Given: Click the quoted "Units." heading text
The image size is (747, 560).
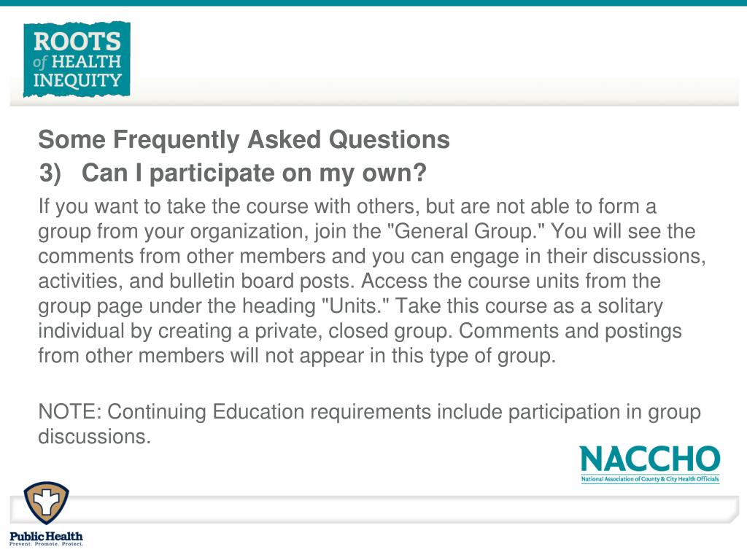Looking at the screenshot, I should (x=356, y=306).
